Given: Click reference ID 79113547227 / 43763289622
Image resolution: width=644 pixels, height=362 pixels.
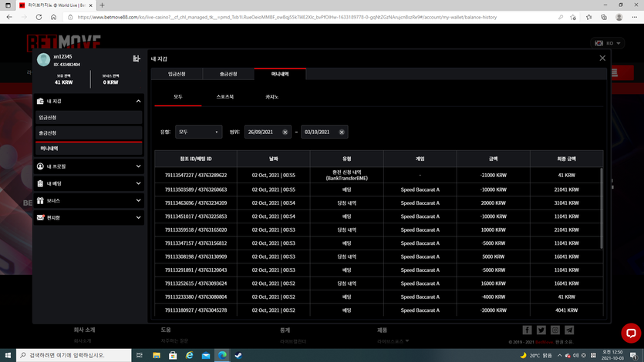Looking at the screenshot, I should pos(196,176).
